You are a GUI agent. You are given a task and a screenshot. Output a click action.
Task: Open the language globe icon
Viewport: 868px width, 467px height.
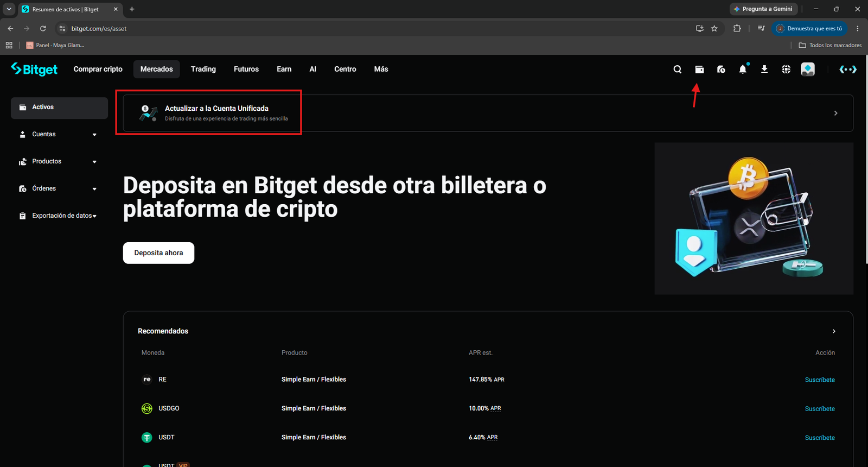[786, 69]
